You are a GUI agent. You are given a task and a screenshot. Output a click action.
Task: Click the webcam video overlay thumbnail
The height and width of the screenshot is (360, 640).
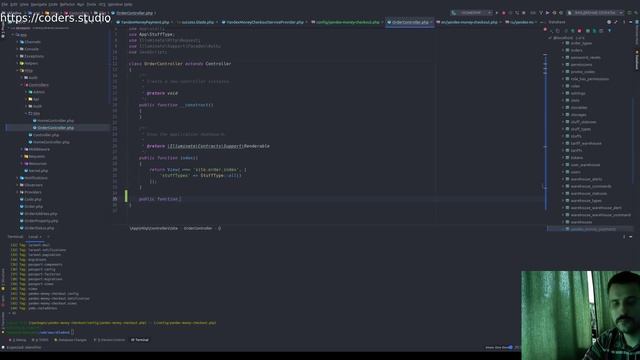pos(580,315)
